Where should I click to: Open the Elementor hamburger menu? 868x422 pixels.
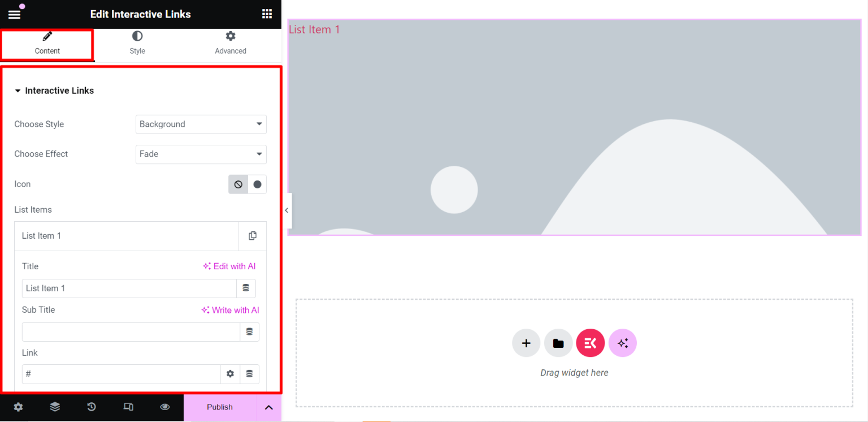(14, 14)
